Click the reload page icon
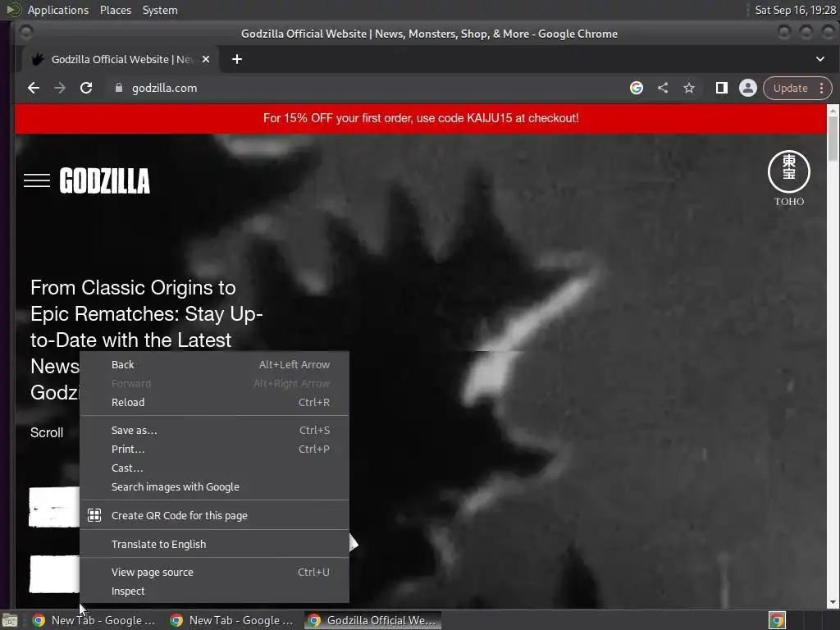Screen dimensions: 840x630 click(x=85, y=88)
